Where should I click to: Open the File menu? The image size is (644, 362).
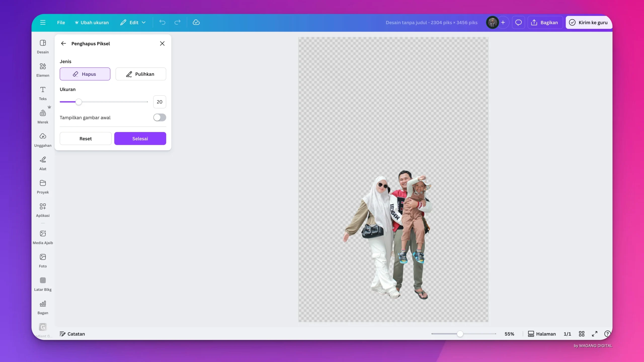61,22
